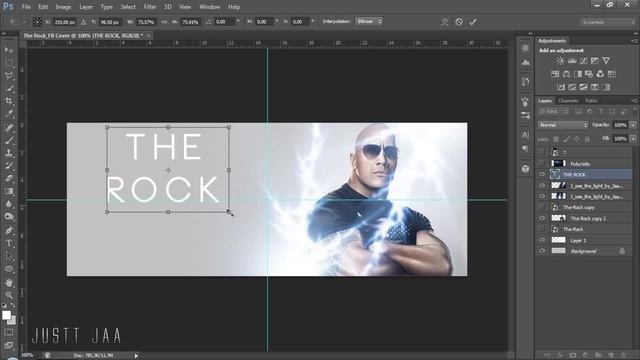Image resolution: width=640 pixels, height=360 pixels.
Task: Hide the The-Rock copy 2 layer
Action: coord(542,218)
